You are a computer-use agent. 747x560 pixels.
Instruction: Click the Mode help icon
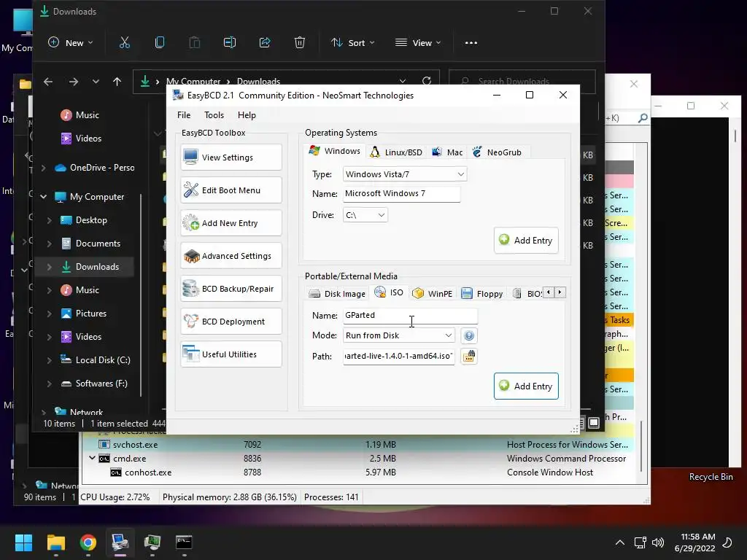coord(469,335)
